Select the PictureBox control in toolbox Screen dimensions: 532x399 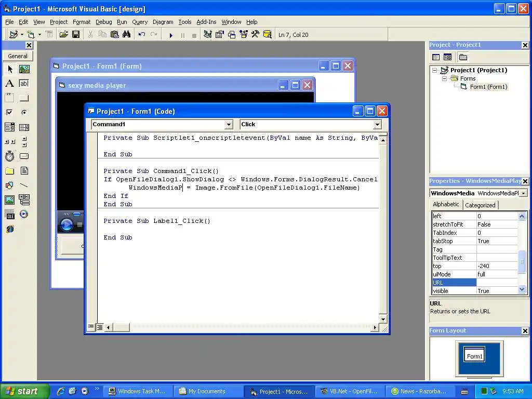click(x=24, y=69)
